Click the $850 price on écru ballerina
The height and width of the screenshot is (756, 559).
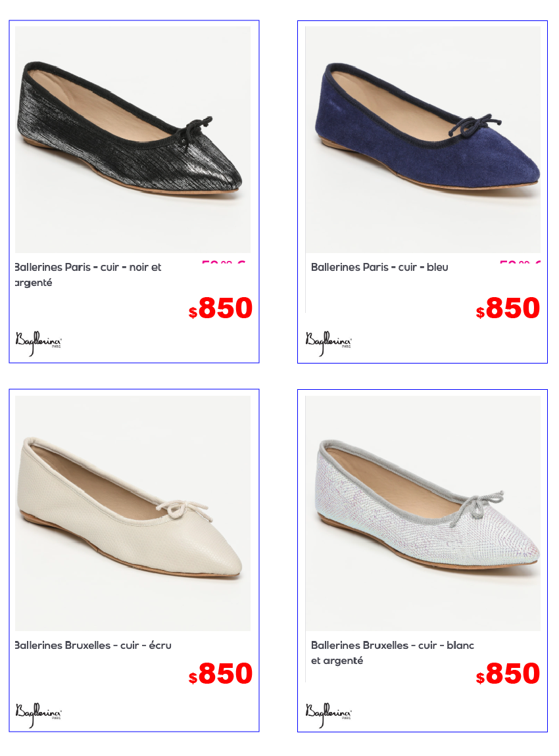[220, 674]
